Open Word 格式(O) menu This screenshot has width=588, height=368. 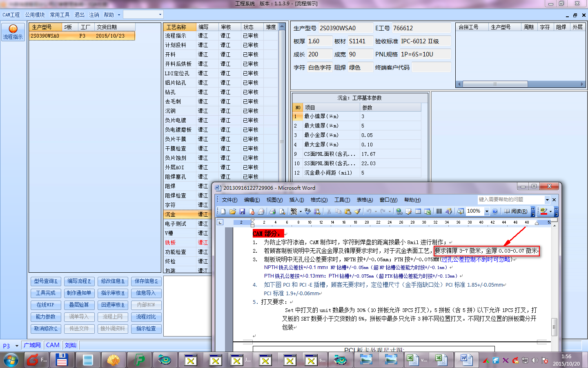pos(319,200)
